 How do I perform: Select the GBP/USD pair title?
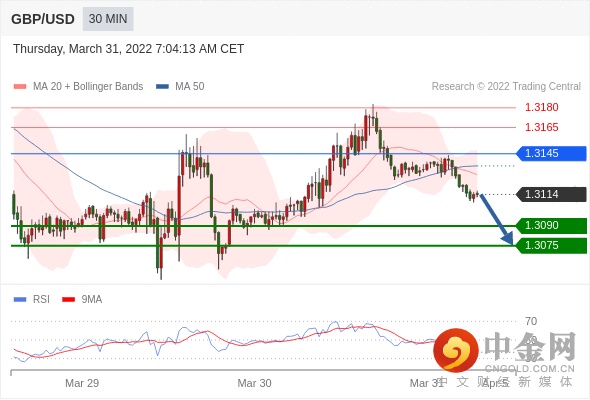43,19
